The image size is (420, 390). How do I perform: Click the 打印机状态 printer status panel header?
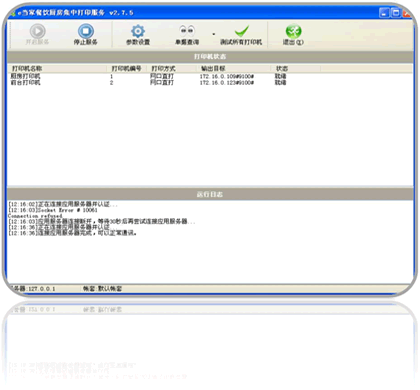point(210,57)
